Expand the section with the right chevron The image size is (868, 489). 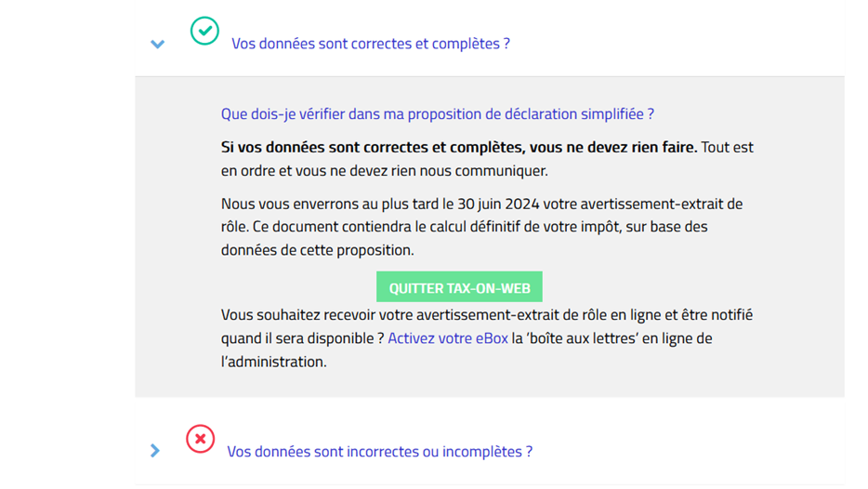point(155,451)
